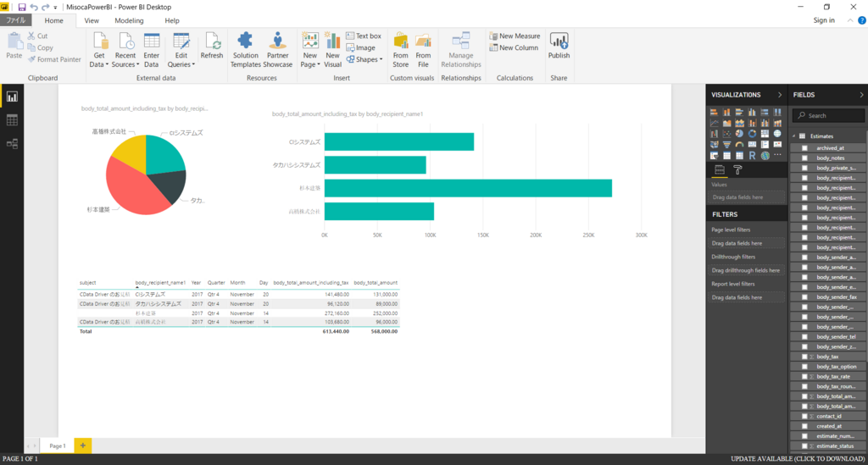Check the body_tax_rate field
The height and width of the screenshot is (465, 868).
coord(804,377)
